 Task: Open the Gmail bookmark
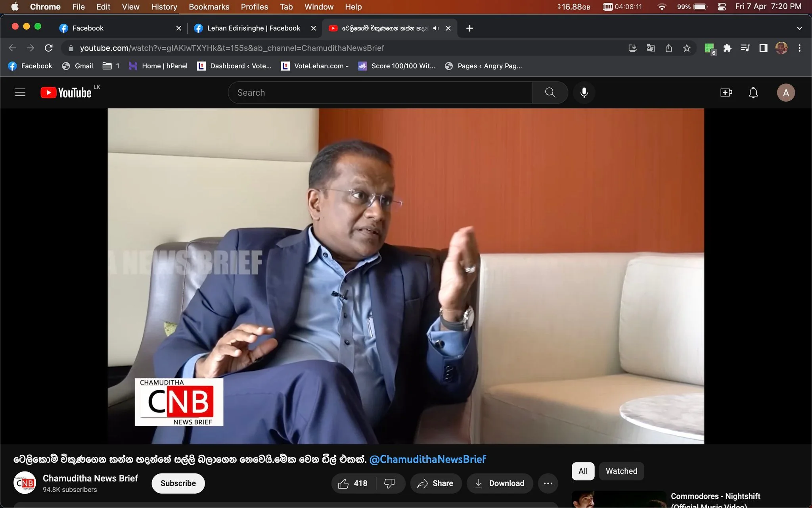click(77, 66)
